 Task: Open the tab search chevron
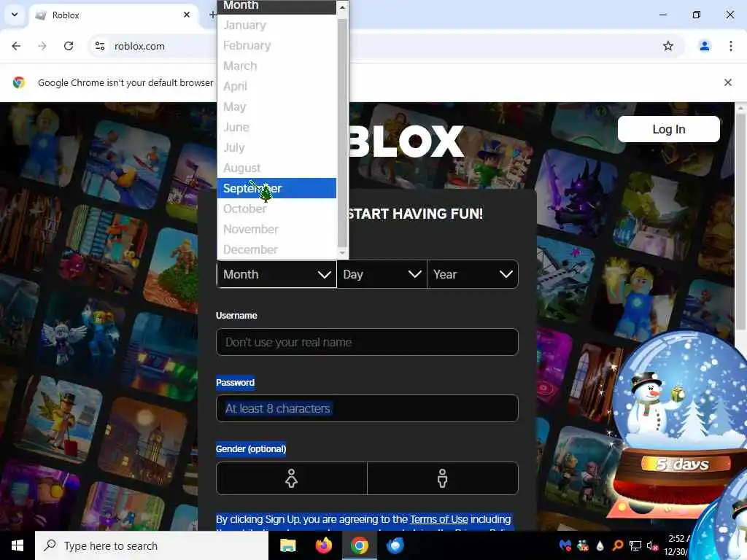(15, 15)
